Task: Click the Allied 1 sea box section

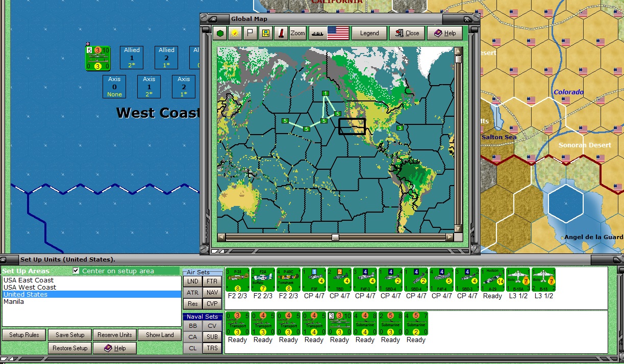Action: [132, 58]
